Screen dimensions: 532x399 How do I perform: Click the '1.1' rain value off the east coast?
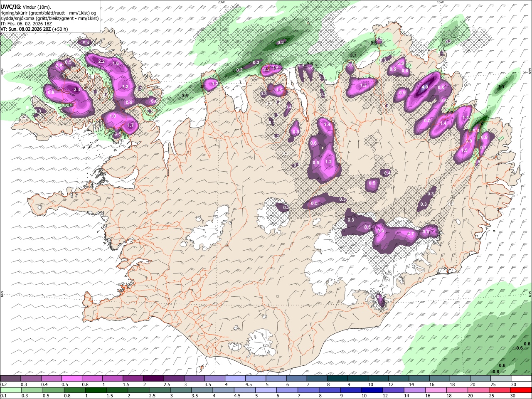[501, 87]
